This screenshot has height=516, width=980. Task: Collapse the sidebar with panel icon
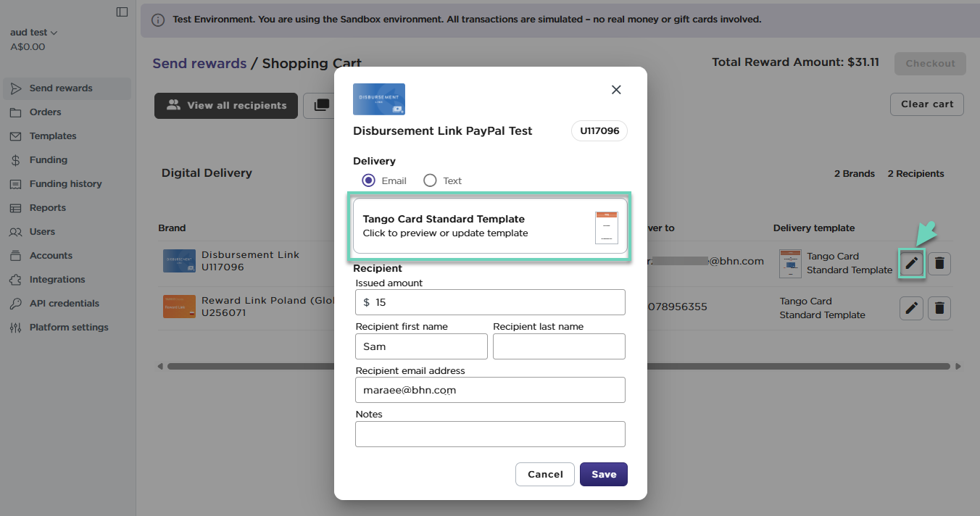(122, 12)
